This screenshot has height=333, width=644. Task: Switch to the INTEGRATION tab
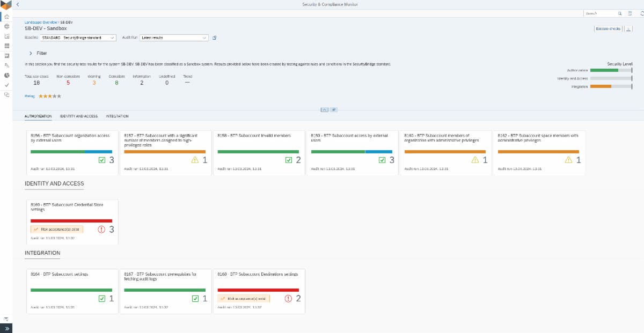pyautogui.click(x=118, y=116)
